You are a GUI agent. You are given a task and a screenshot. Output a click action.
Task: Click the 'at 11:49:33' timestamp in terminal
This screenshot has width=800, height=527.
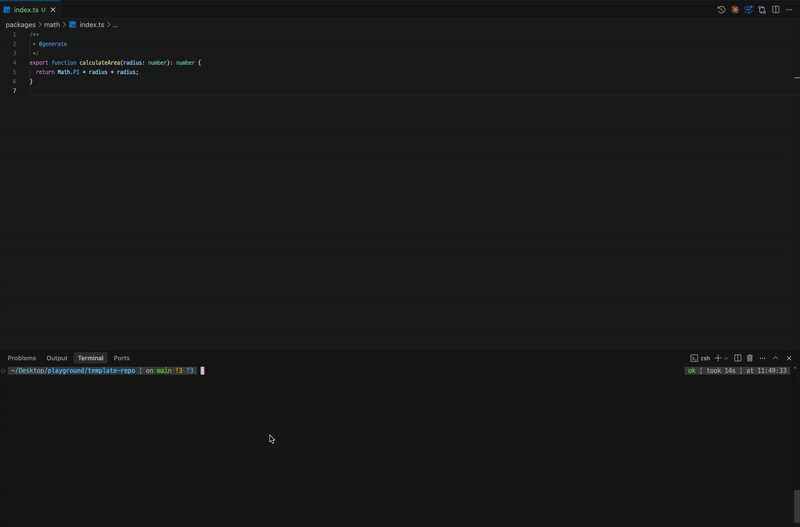(x=766, y=371)
